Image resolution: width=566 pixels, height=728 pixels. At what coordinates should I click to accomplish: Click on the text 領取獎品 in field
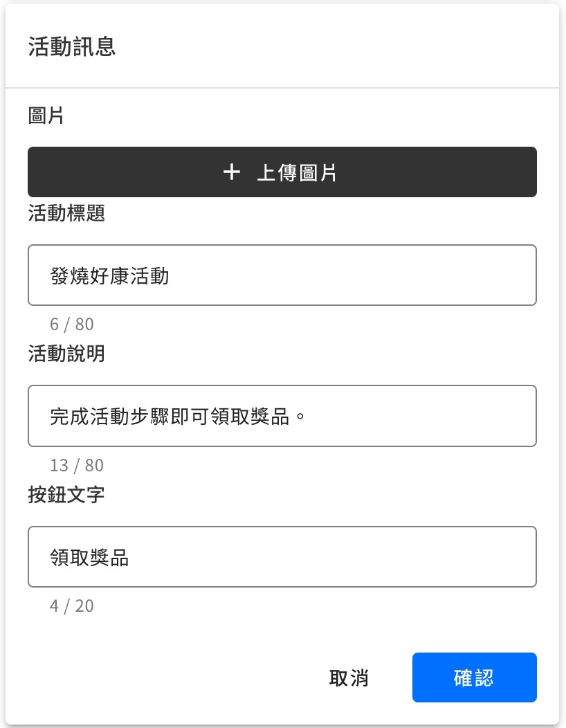(x=90, y=558)
